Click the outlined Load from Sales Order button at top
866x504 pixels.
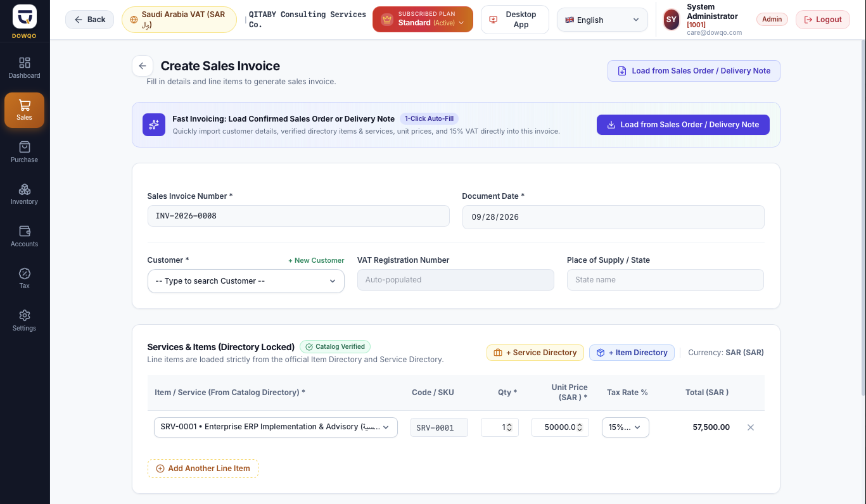point(694,71)
